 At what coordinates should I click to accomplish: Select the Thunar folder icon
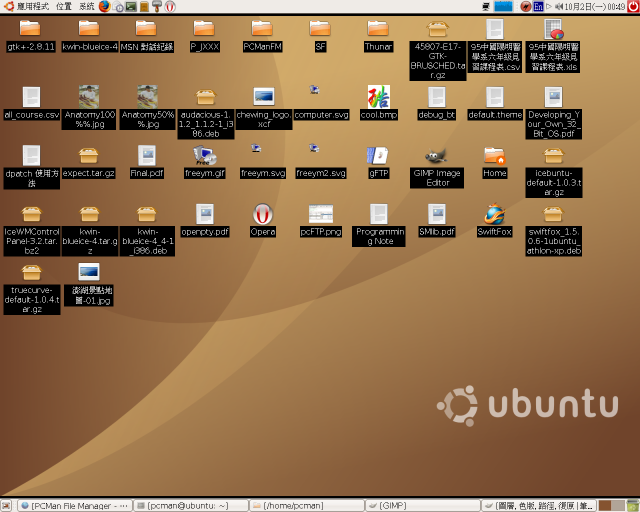[378, 29]
